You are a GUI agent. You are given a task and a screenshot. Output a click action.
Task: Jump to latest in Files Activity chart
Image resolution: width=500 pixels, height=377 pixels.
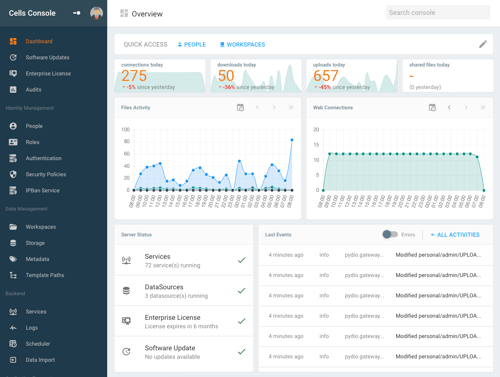click(291, 107)
